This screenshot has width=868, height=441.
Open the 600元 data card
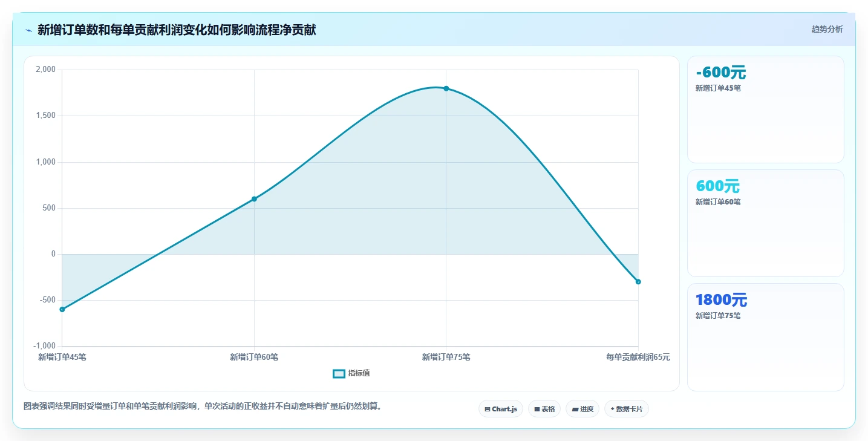coord(765,223)
